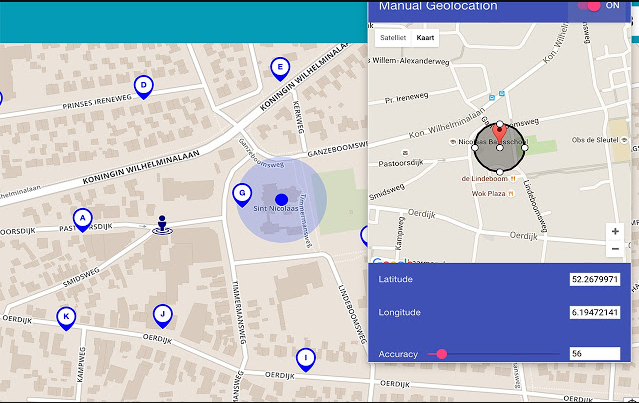The height and width of the screenshot is (403, 639).
Task: Zoom in the minimap with plus button
Action: coord(615,231)
